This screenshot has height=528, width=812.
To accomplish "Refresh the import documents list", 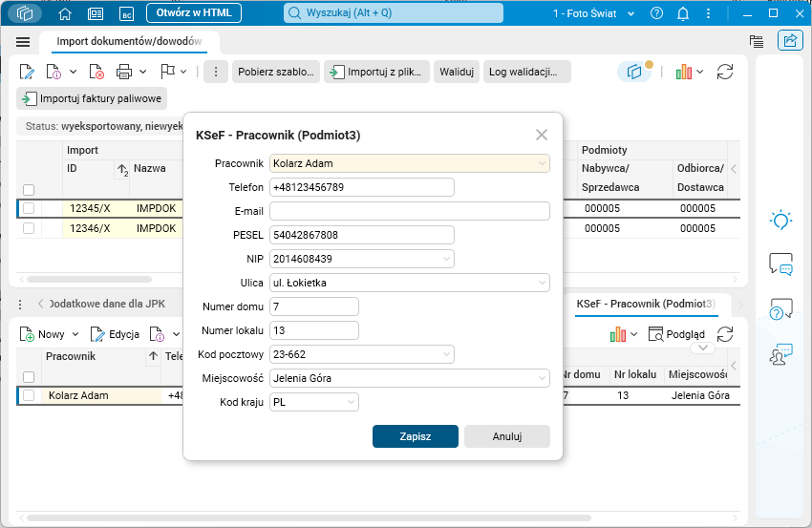I will point(725,72).
